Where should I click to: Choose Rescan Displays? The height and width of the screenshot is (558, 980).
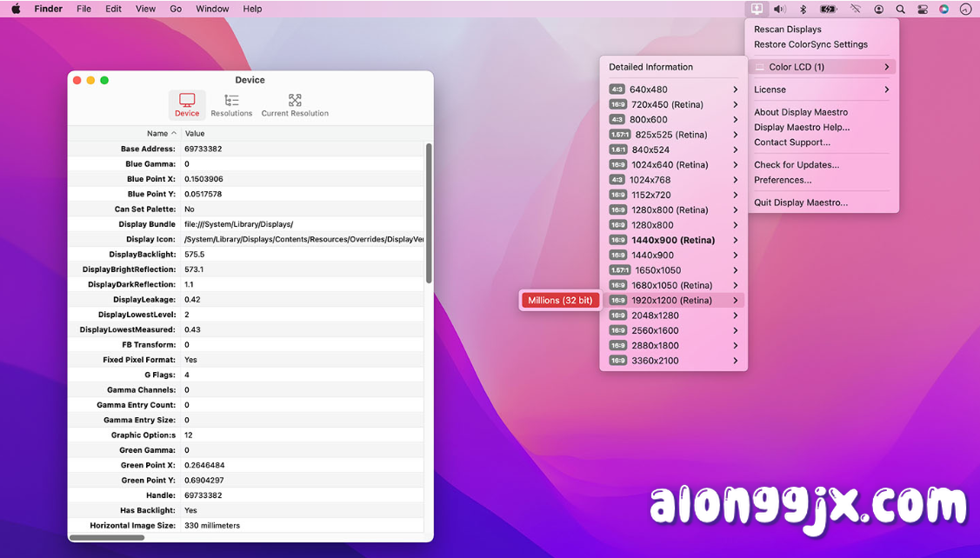coord(787,29)
